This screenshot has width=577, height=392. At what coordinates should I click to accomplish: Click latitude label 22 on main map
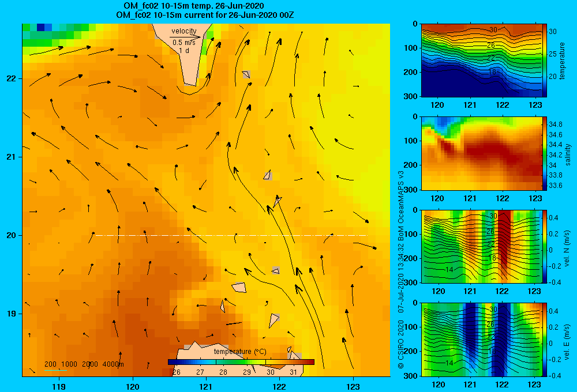[x=12, y=78]
